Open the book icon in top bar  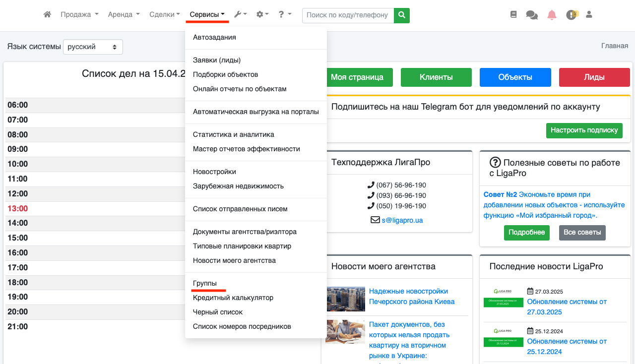coord(513,15)
